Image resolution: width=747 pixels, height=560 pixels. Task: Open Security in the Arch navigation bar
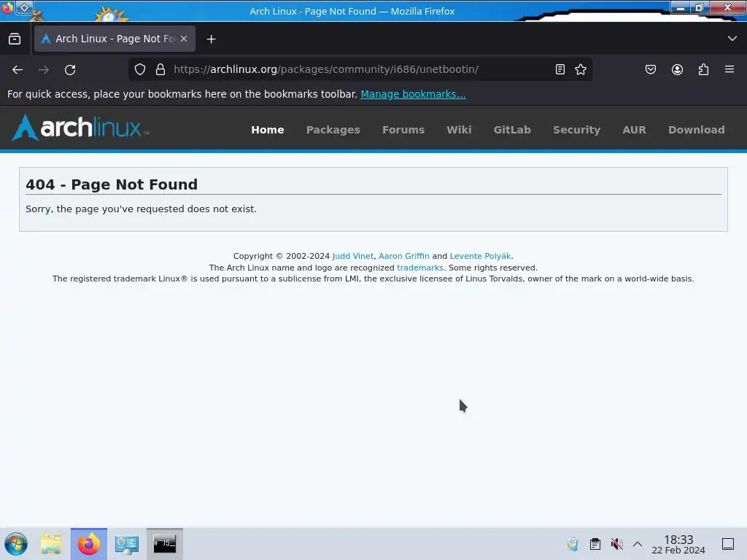pyautogui.click(x=576, y=130)
